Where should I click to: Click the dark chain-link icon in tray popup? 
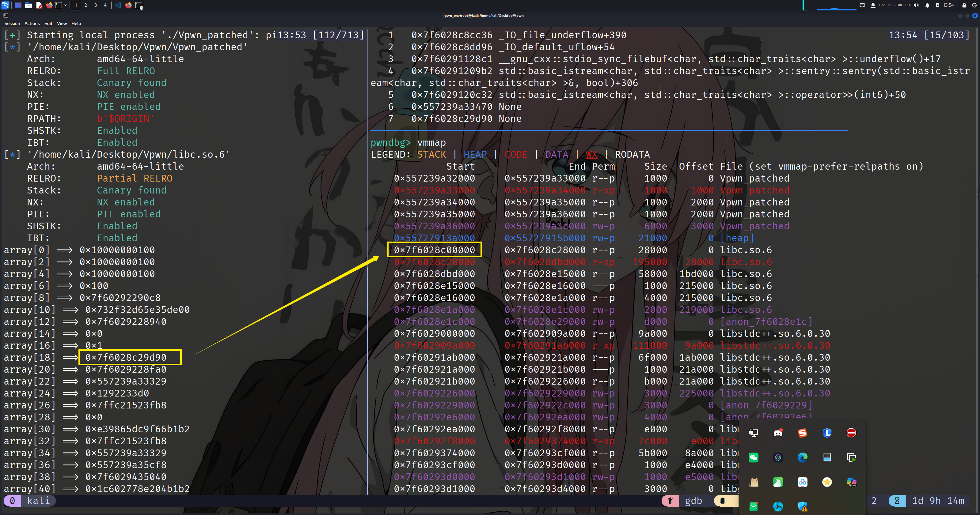[778, 458]
